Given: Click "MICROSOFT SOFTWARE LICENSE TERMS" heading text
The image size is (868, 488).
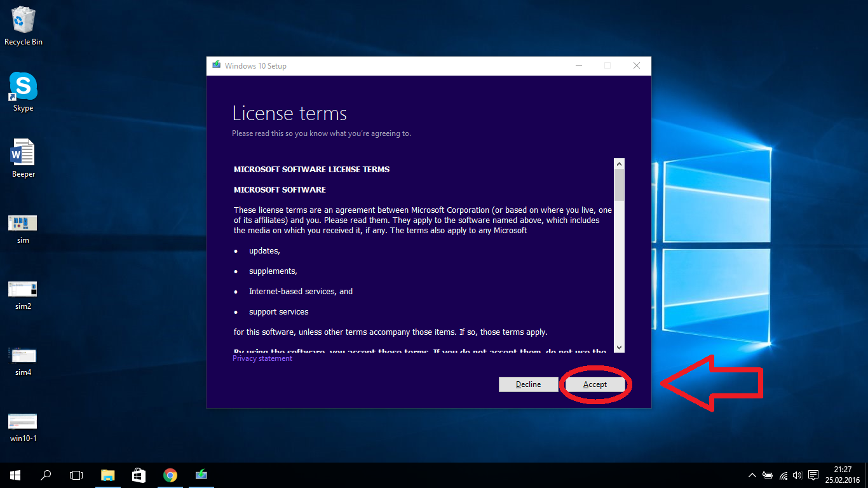Looking at the screenshot, I should (312, 170).
